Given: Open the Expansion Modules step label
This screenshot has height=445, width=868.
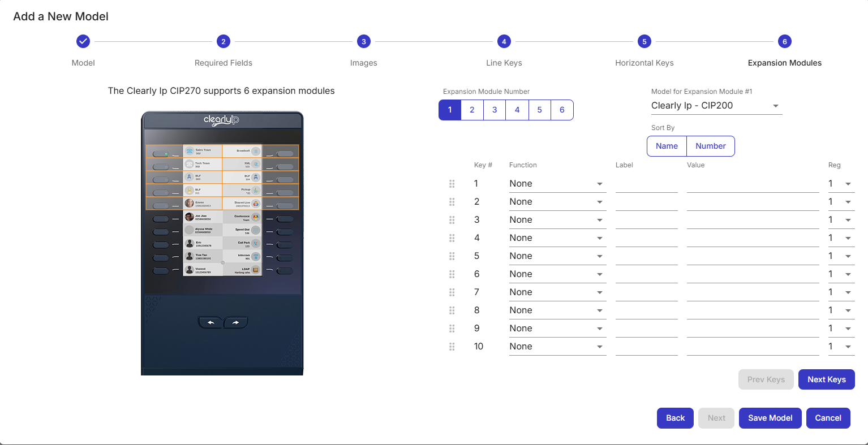Looking at the screenshot, I should [785, 63].
